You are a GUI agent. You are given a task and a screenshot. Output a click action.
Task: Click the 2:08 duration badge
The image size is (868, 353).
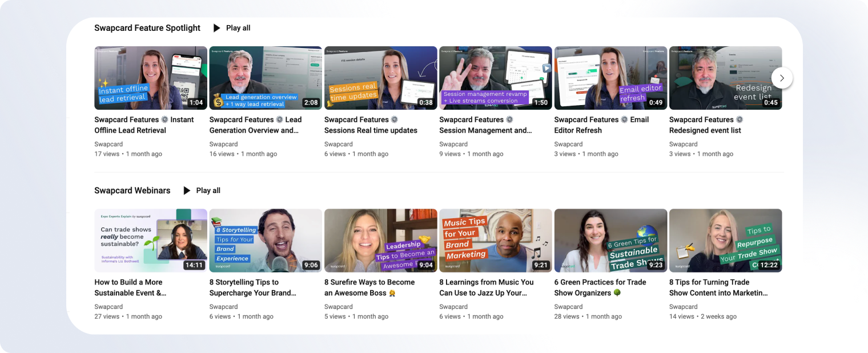(x=311, y=103)
